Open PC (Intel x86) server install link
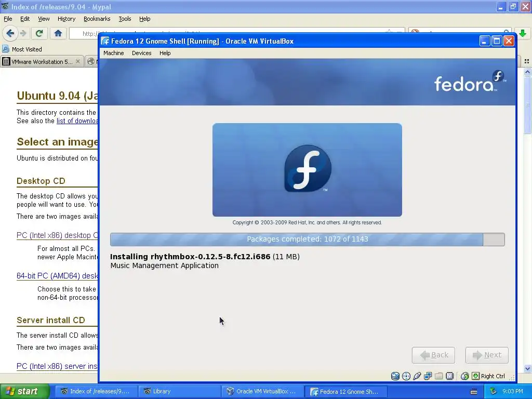This screenshot has height=399, width=532. 57,366
